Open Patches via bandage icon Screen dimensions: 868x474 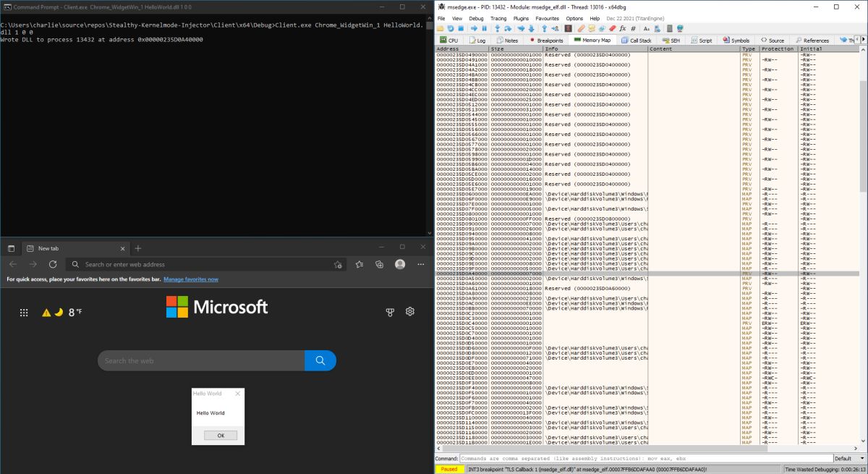coord(581,28)
